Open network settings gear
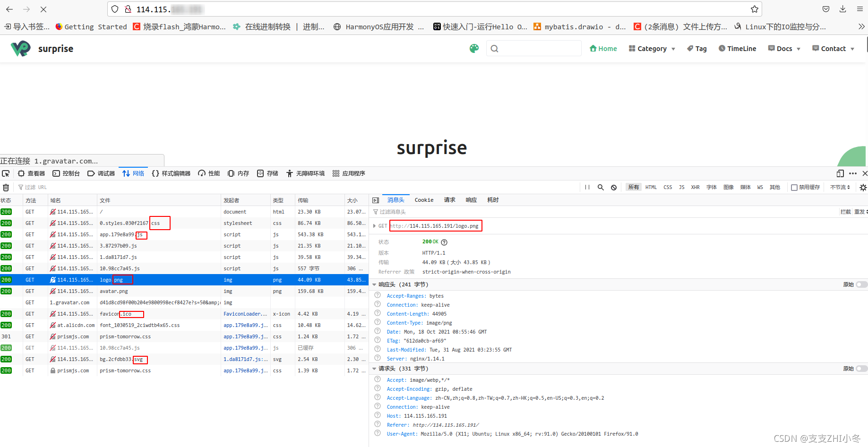Image resolution: width=868 pixels, height=447 pixels. (863, 188)
